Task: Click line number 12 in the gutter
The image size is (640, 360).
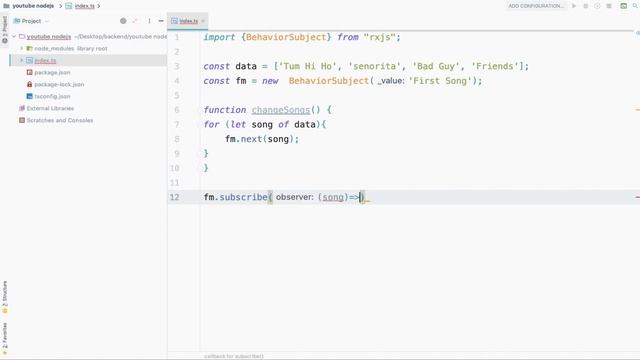Action: (x=175, y=197)
